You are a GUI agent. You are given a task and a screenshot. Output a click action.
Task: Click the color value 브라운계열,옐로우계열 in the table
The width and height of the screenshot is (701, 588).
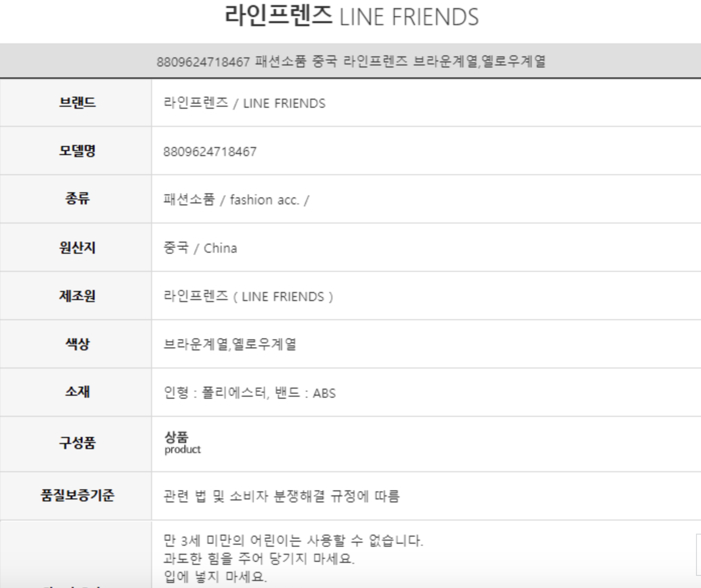[x=230, y=345]
